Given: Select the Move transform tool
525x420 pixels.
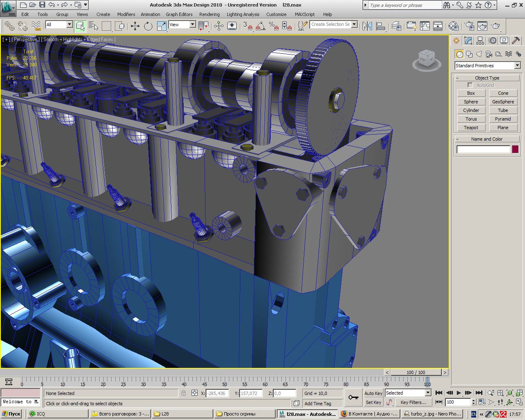Looking at the screenshot, I should pyautogui.click(x=135, y=26).
